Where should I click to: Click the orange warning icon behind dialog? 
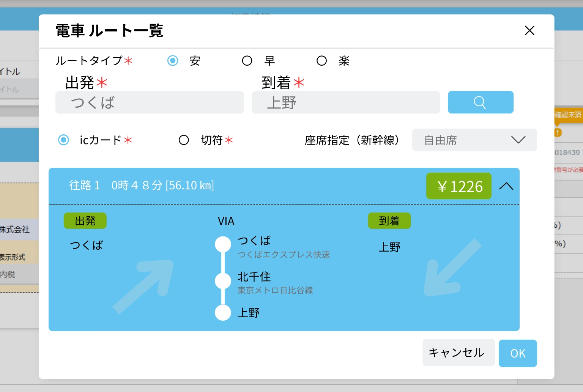coord(558,132)
